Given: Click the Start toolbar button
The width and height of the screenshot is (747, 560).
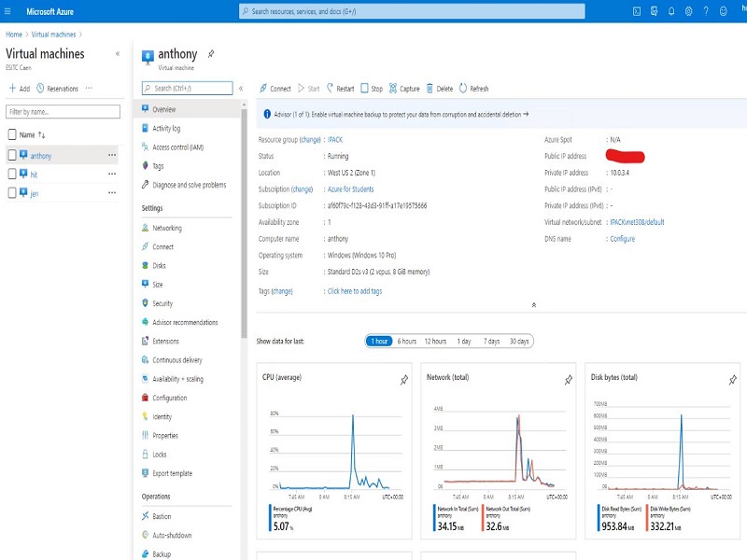Looking at the screenshot, I should [x=309, y=89].
